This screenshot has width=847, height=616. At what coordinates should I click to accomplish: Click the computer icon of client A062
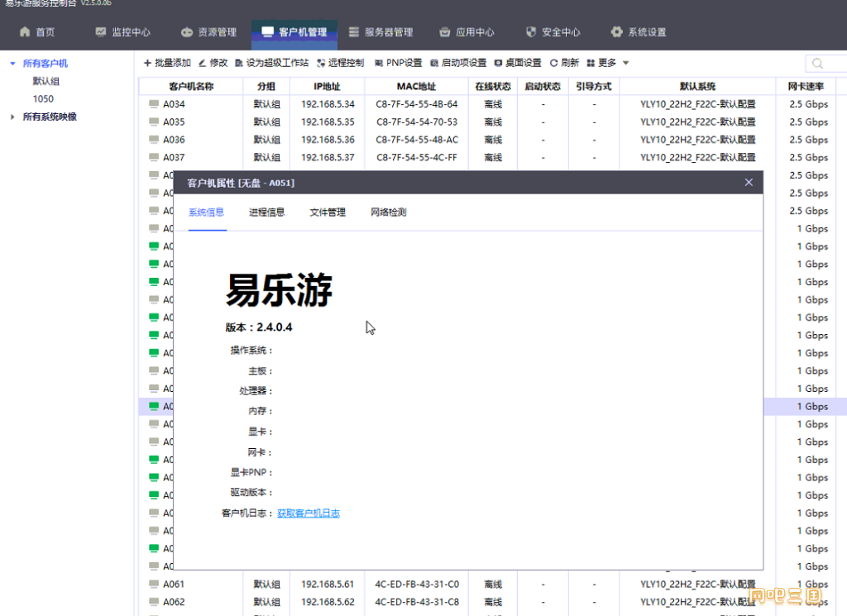(154, 601)
